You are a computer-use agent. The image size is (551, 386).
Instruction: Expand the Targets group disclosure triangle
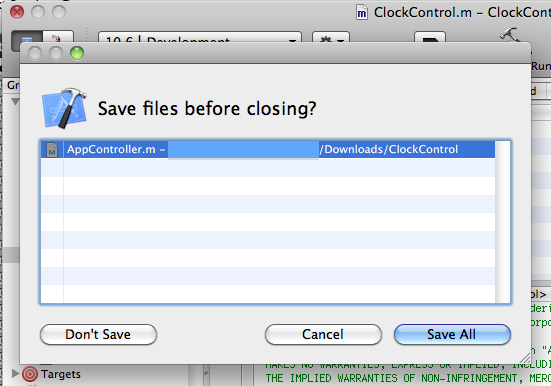click(x=15, y=373)
